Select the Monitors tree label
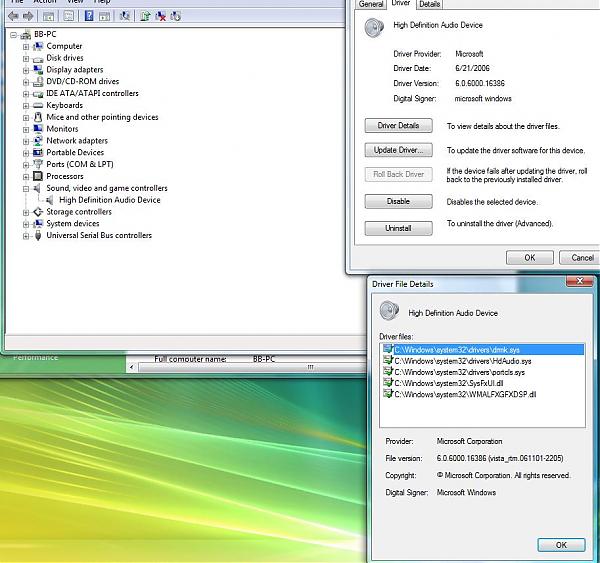 pos(62,129)
